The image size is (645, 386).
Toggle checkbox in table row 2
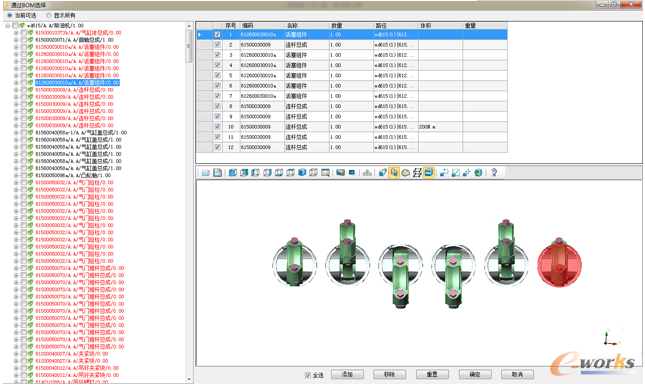coord(217,45)
